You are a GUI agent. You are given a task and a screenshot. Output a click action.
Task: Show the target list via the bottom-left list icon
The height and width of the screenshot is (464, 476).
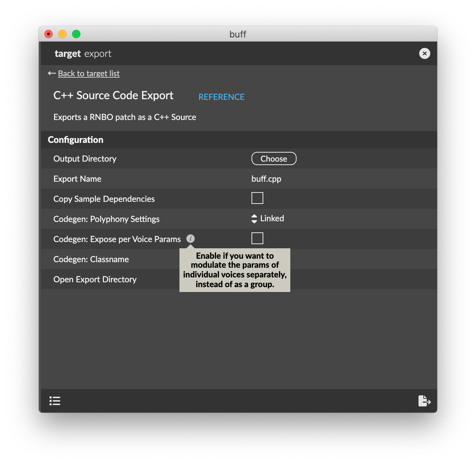pos(55,401)
